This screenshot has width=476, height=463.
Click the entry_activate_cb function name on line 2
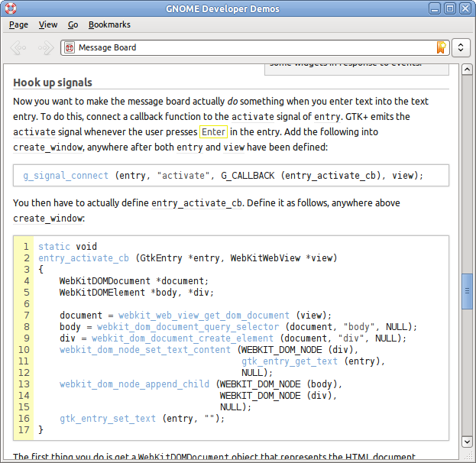83,258
